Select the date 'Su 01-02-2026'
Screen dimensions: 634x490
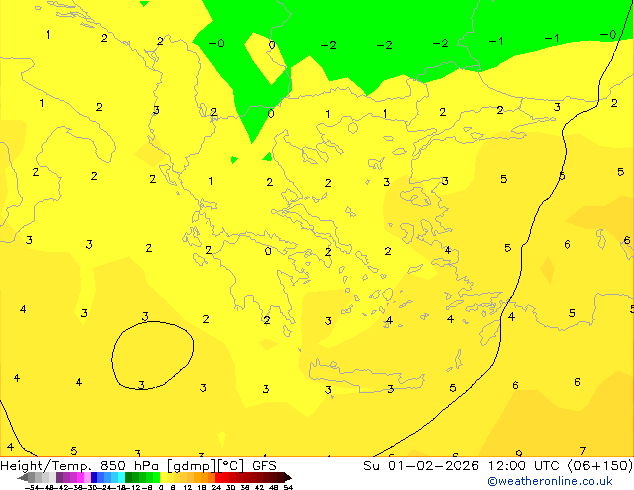[421, 466]
